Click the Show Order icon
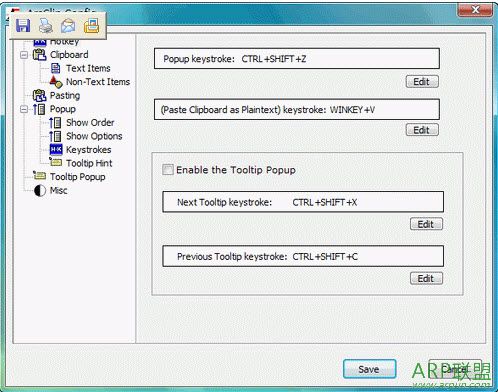The height and width of the screenshot is (392, 498). 55,123
